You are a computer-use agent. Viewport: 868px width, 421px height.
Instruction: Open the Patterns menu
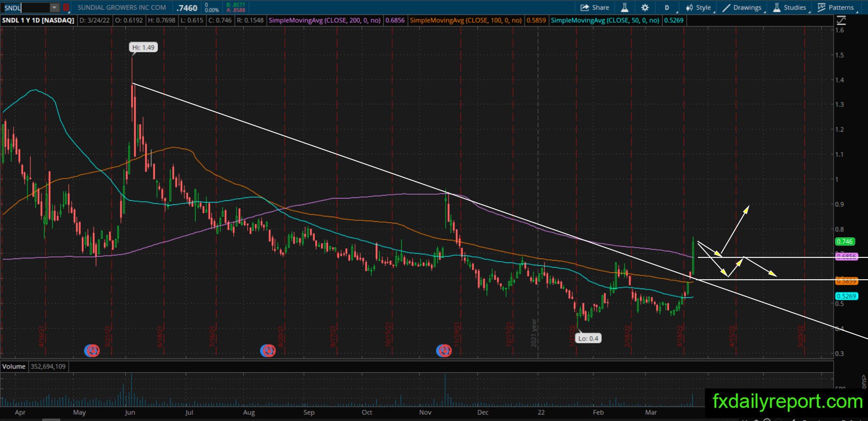[x=836, y=7]
